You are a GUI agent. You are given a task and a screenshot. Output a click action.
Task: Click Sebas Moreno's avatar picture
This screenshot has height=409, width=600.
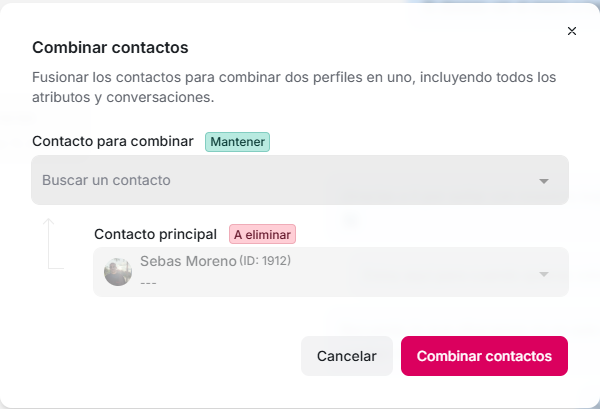(119, 272)
